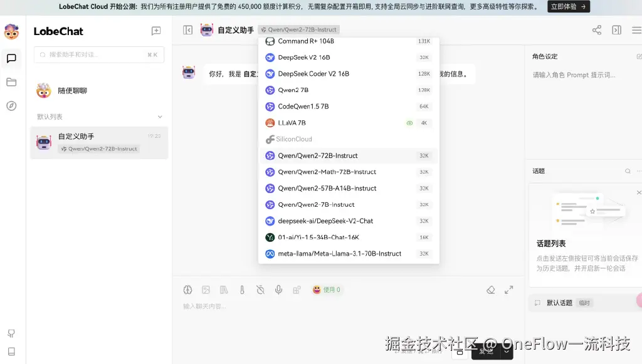
Task: Adjust temperature thermometer icon
Action: click(242, 290)
